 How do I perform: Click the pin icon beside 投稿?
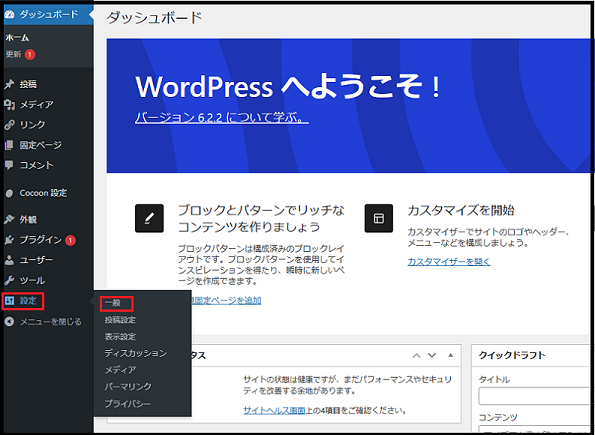tap(9, 84)
